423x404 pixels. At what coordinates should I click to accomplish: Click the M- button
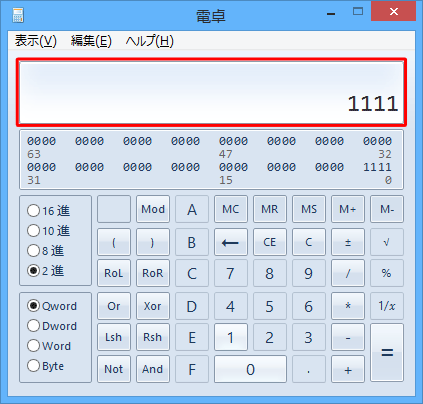tap(387, 209)
